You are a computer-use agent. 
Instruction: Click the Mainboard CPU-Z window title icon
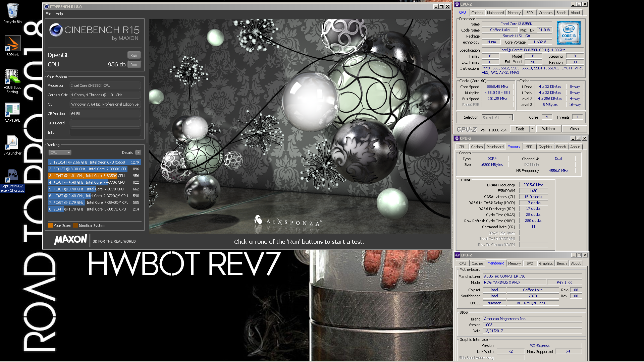click(x=457, y=255)
